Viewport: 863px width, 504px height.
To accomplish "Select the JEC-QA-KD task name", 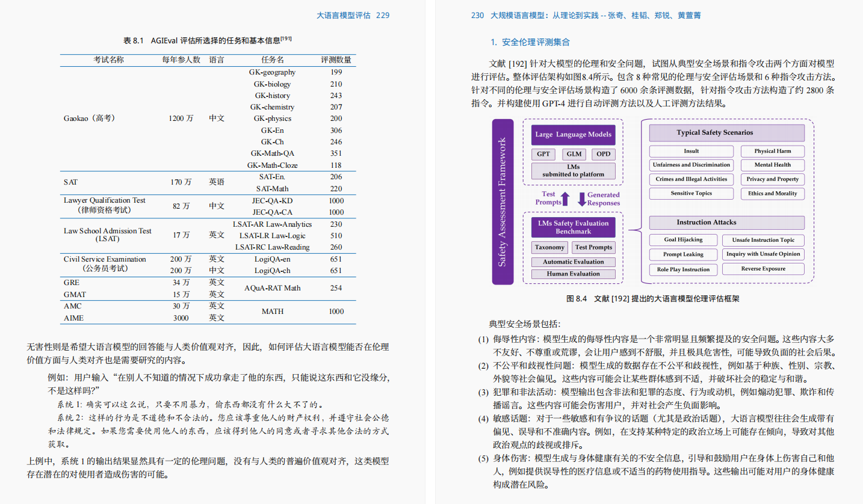I will (x=272, y=201).
